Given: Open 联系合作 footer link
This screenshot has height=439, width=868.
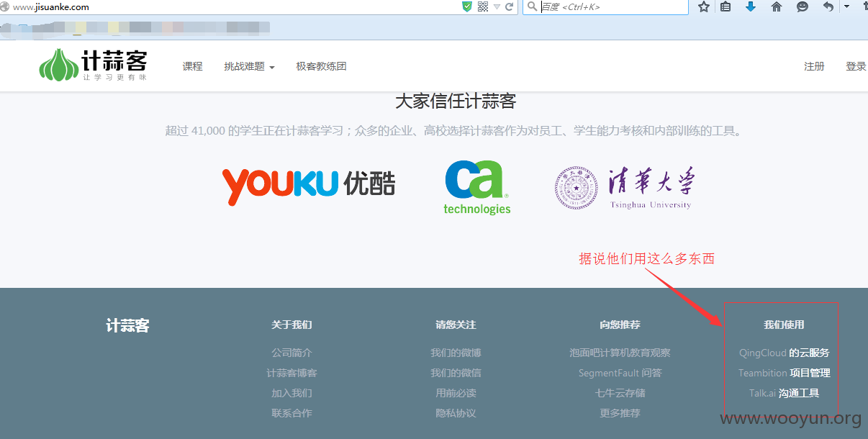Looking at the screenshot, I should point(291,413).
